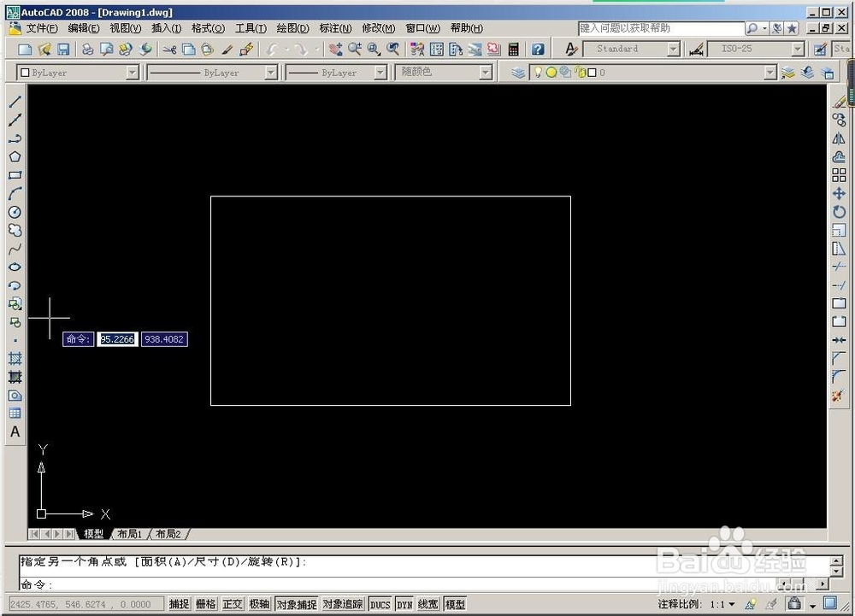Select the Mirror tool
Screen dimensions: 855x616
pos(840,139)
